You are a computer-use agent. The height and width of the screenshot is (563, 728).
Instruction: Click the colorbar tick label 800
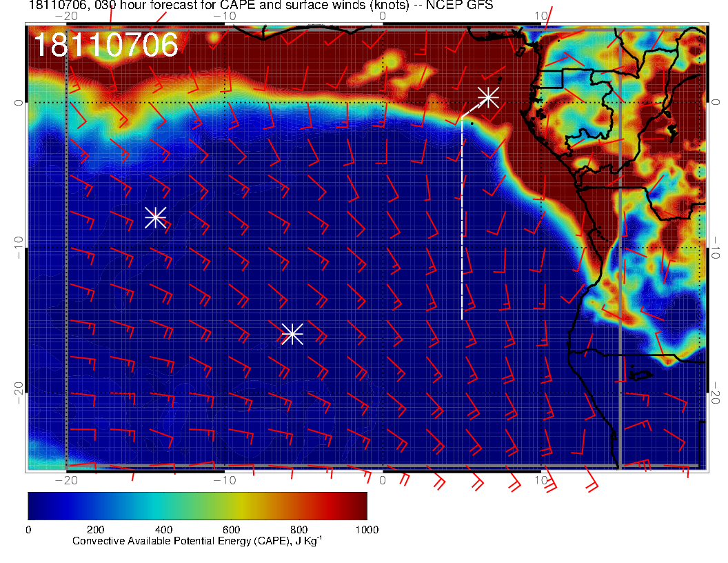coord(299,530)
